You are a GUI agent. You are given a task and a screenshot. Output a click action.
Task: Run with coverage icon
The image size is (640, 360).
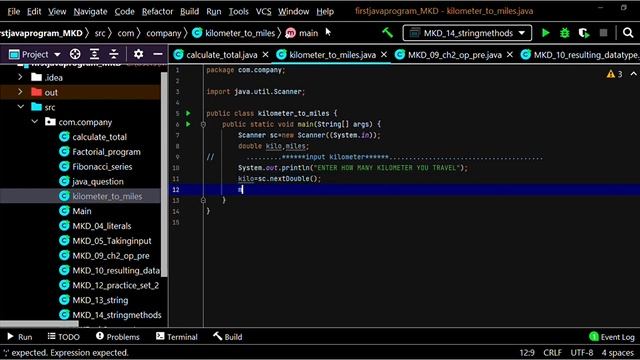(584, 33)
